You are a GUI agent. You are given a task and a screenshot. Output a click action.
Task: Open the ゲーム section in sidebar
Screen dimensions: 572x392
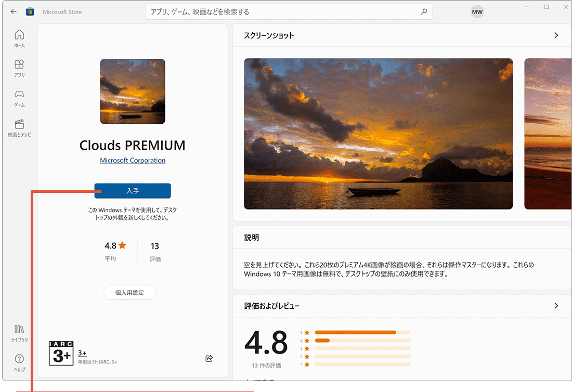pos(19,98)
